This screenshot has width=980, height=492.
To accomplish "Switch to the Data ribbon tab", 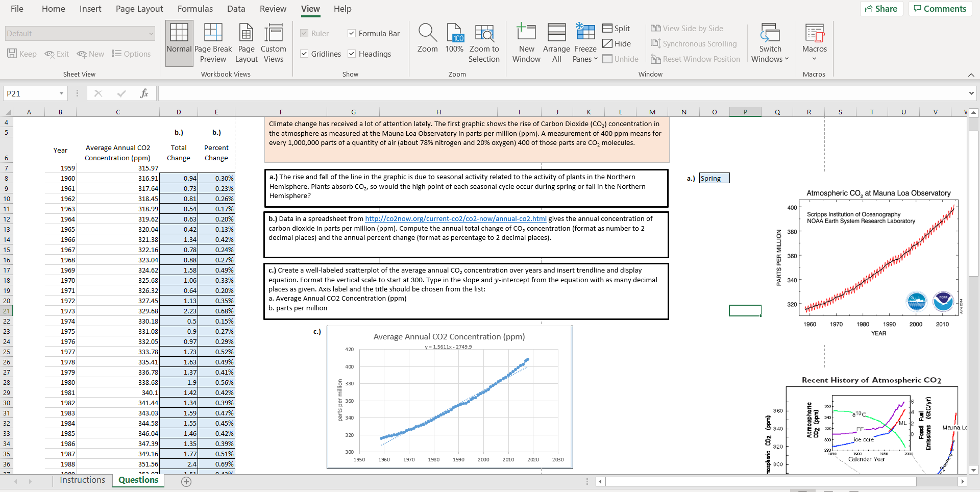I will (x=236, y=9).
